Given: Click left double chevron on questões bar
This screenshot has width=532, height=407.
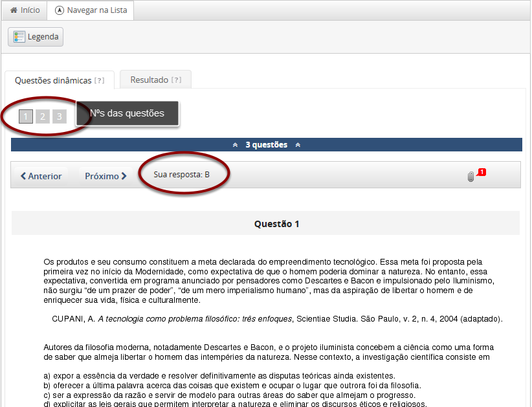Looking at the screenshot, I should click(235, 145).
